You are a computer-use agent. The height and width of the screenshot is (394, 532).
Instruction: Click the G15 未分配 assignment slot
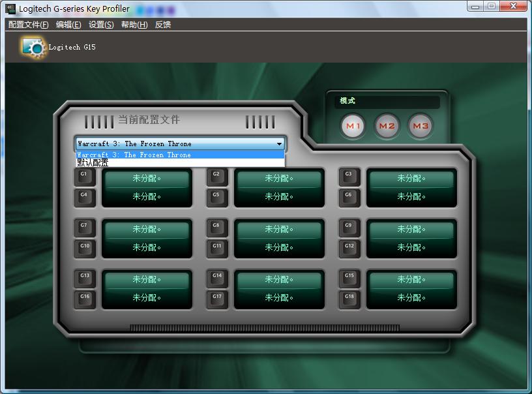[x=411, y=280]
